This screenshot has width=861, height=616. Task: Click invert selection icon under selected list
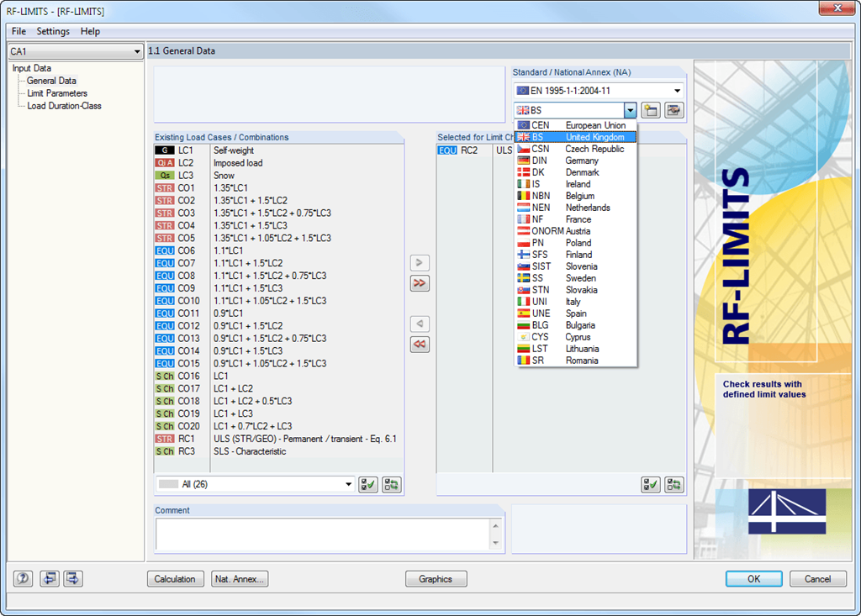pyautogui.click(x=674, y=484)
